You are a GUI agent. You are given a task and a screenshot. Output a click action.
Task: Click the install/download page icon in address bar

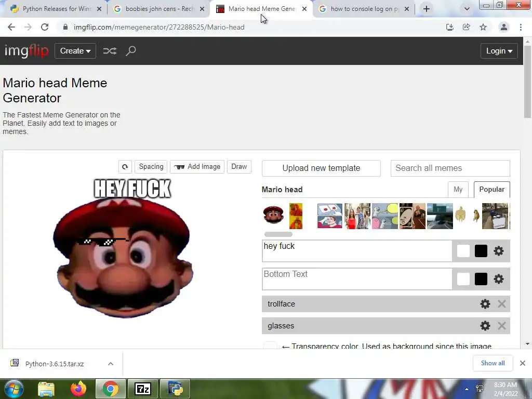point(450,27)
